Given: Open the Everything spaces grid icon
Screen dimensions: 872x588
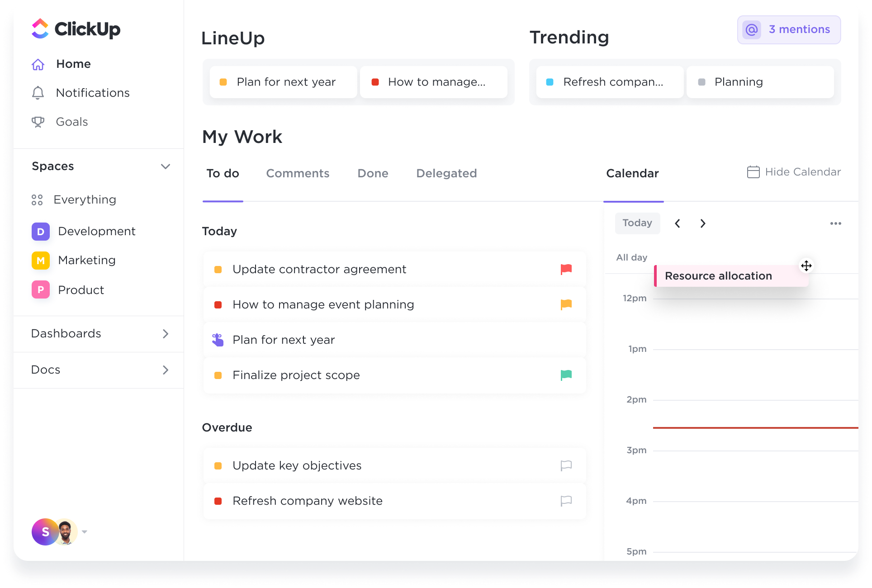Looking at the screenshot, I should tap(37, 200).
